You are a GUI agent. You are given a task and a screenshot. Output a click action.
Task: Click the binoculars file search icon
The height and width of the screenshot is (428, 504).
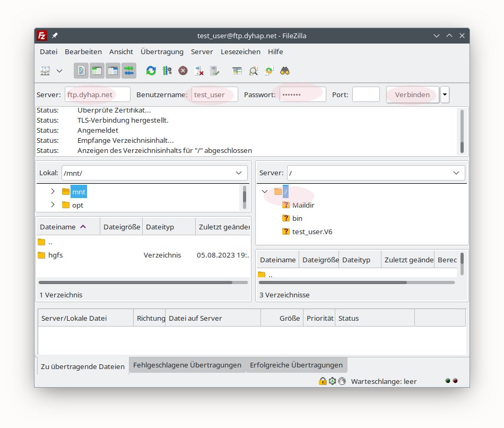(x=285, y=71)
